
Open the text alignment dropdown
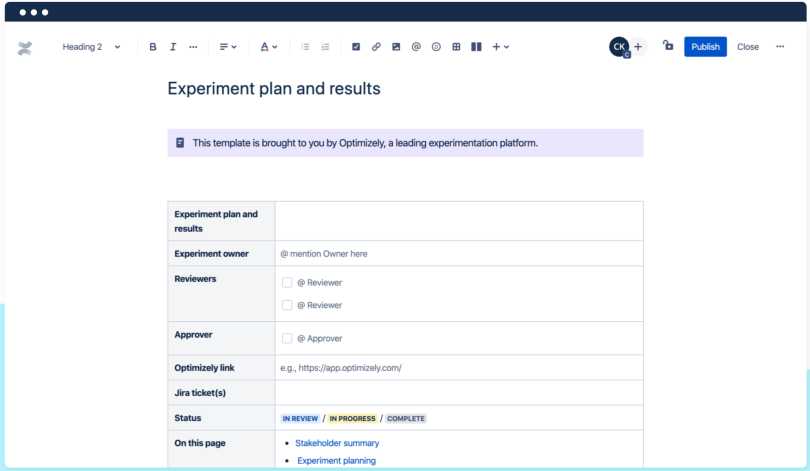pos(228,47)
